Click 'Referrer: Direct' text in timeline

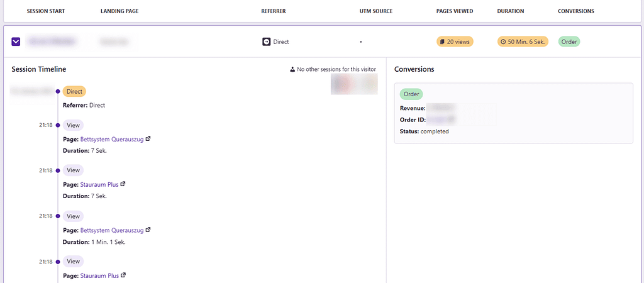point(84,105)
